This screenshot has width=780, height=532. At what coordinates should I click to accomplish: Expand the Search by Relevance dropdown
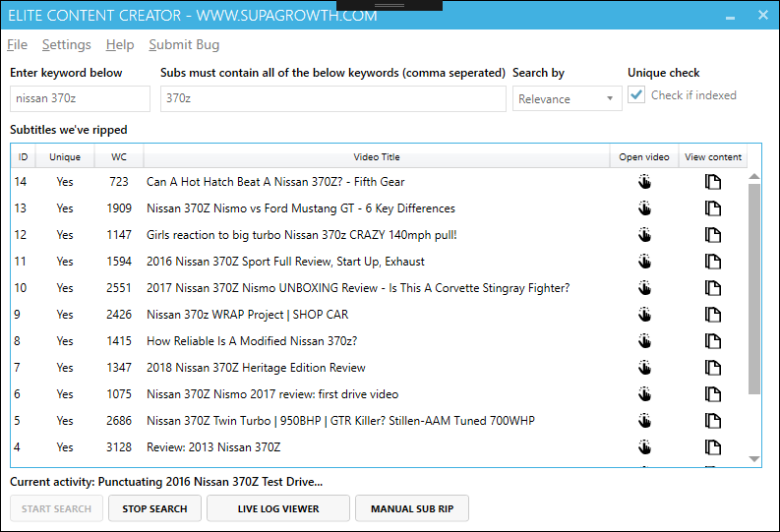(568, 98)
